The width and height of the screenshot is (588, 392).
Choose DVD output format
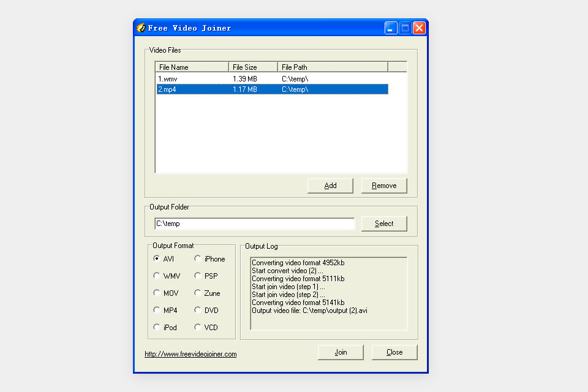(x=197, y=310)
